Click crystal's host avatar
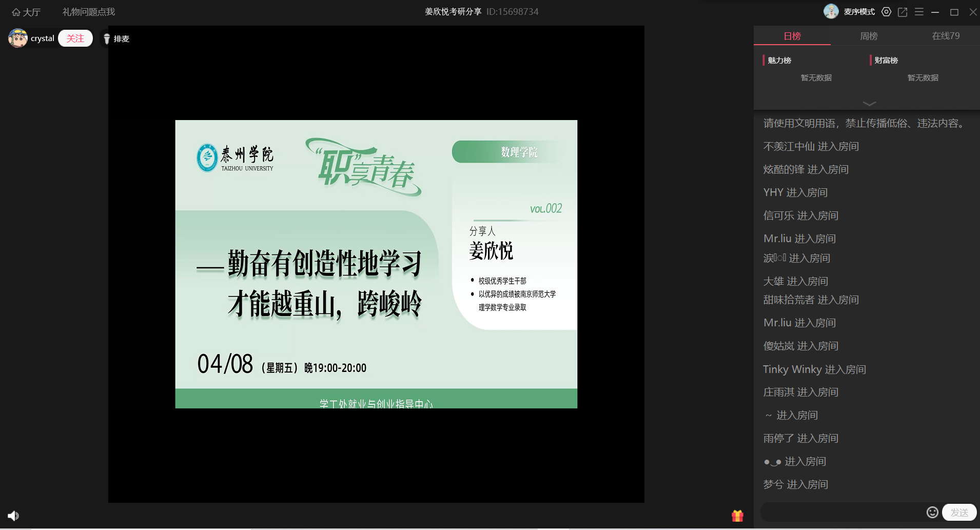The width and height of the screenshot is (980, 530). pos(18,38)
